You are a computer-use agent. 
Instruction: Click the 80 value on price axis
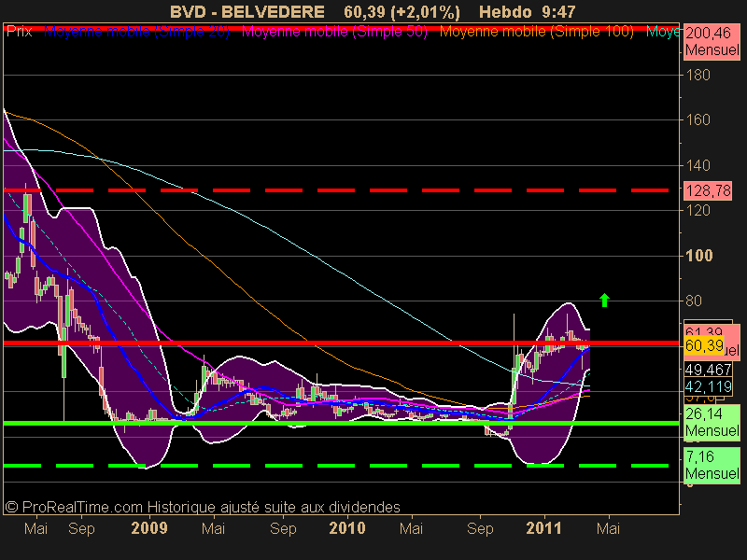694,301
